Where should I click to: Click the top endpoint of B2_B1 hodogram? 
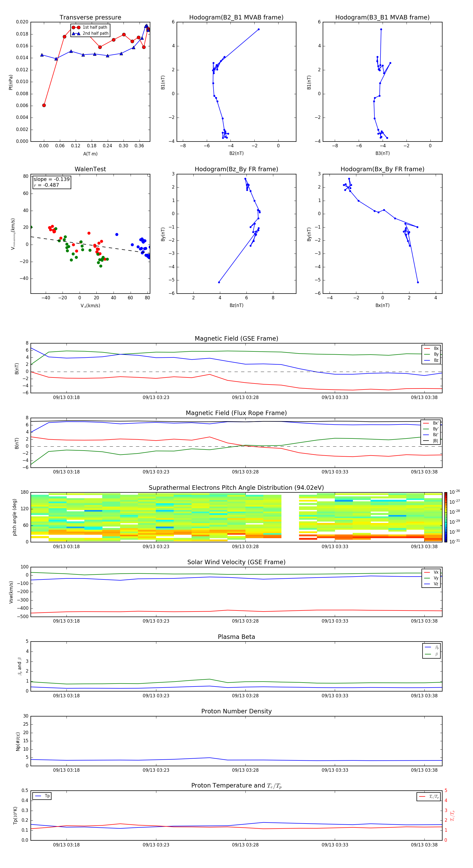[x=259, y=29]
